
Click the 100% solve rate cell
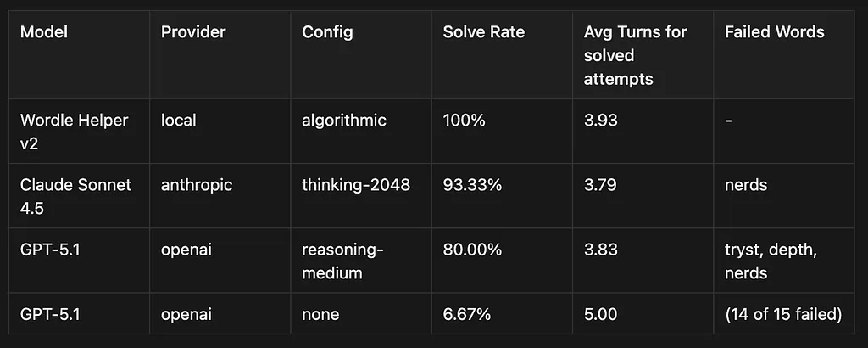pos(464,120)
